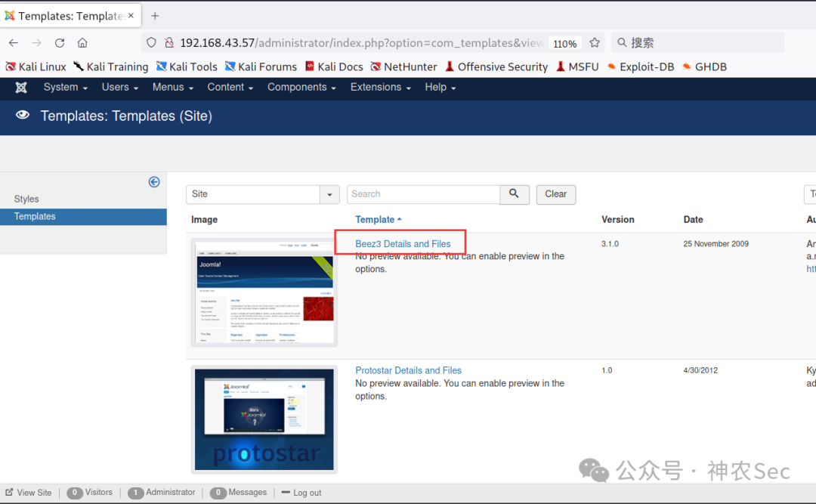
Task: Open NetHunter bookmark
Action: point(403,66)
